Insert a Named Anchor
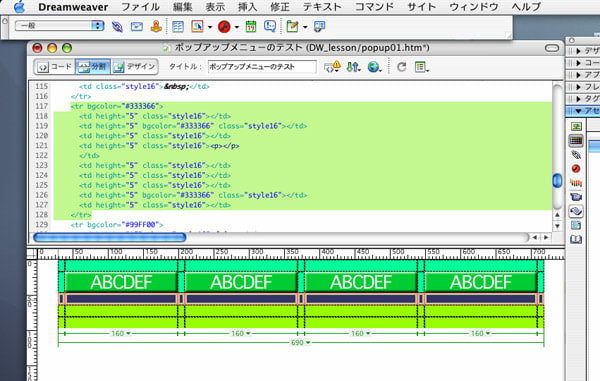 pos(156,26)
